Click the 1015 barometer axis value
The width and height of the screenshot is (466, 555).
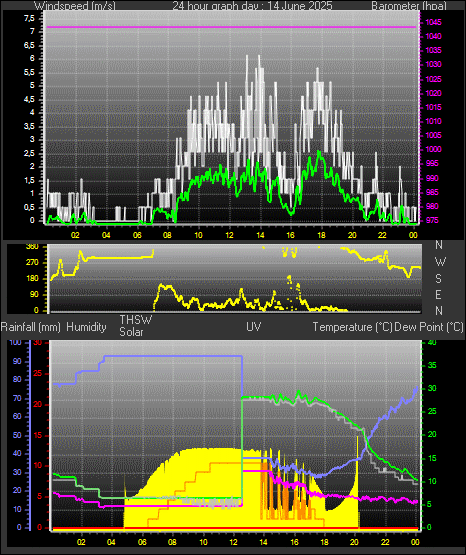(x=433, y=107)
